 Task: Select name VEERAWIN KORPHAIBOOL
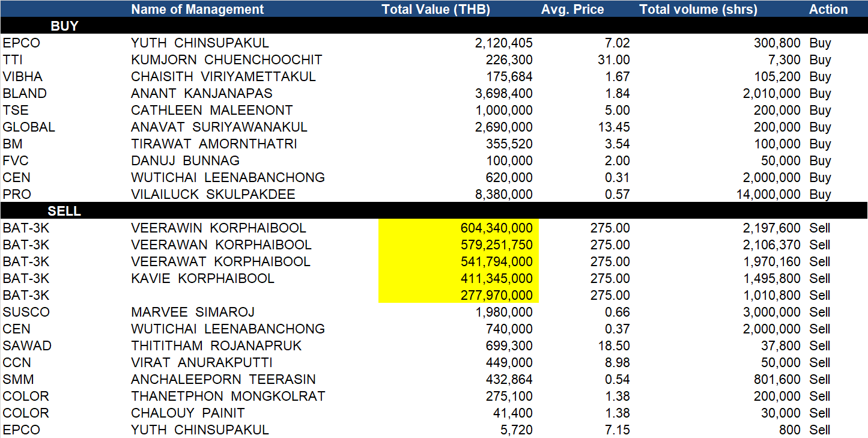pos(219,228)
